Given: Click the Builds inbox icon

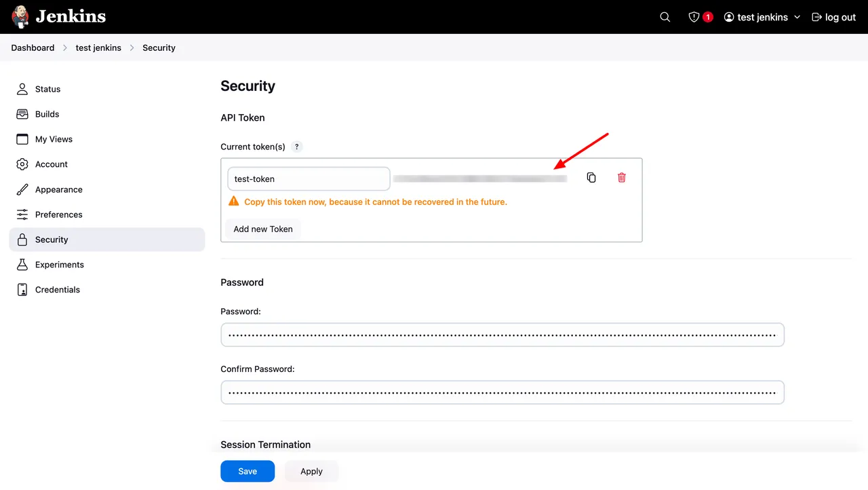Looking at the screenshot, I should 22,114.
